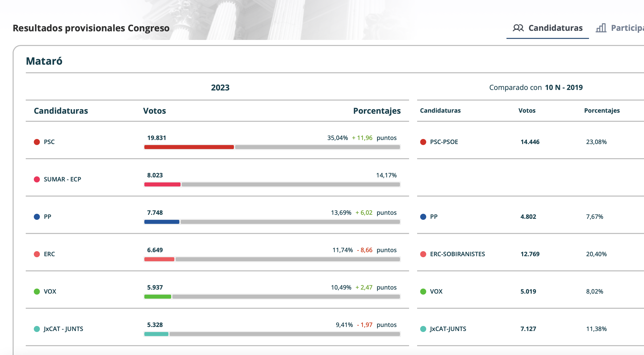This screenshot has height=355, width=644.
Task: Click the 2023 column heading
Action: pos(220,88)
